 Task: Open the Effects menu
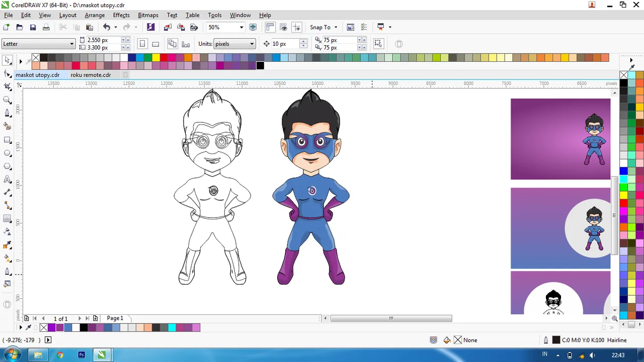pos(121,15)
